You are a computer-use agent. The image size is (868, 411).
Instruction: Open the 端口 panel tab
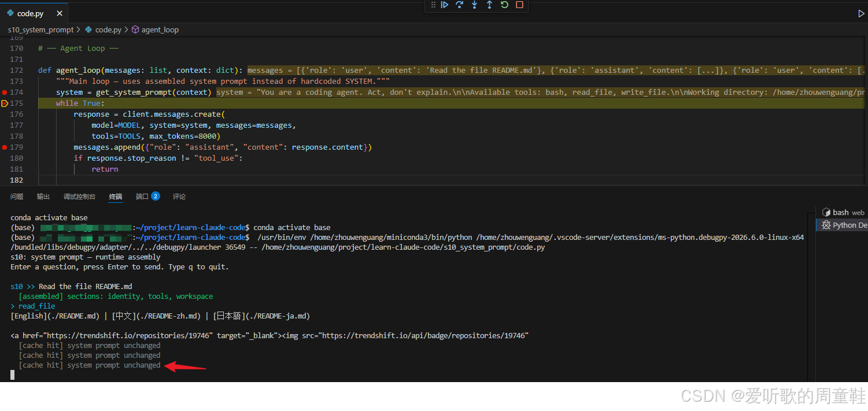coord(142,197)
